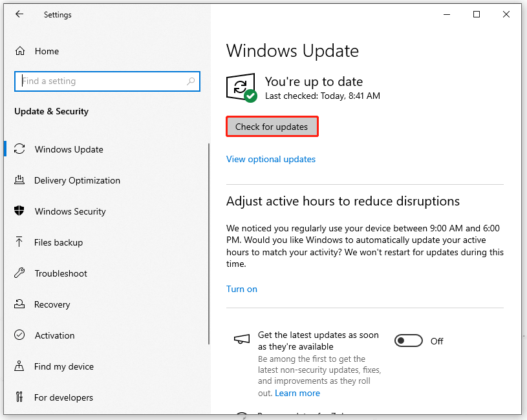Click the sidebar vertical scrollbar
Image resolution: width=527 pixels, height=420 pixels.
[x=209, y=244]
